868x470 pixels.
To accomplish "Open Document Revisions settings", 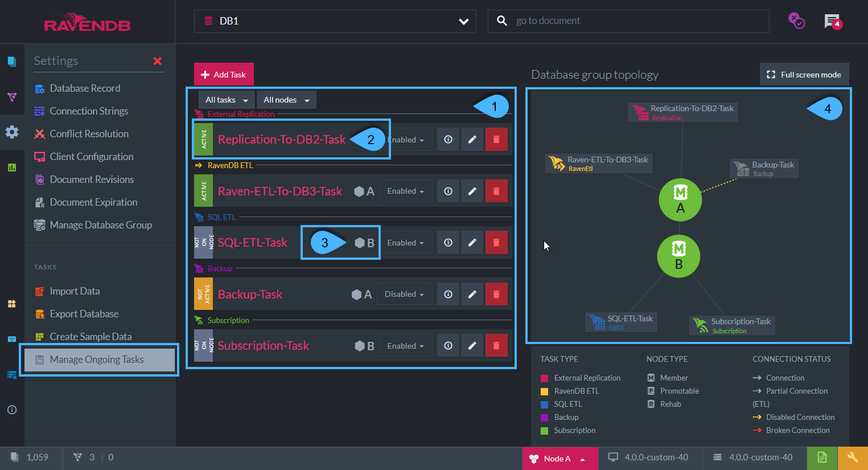I will 92,179.
